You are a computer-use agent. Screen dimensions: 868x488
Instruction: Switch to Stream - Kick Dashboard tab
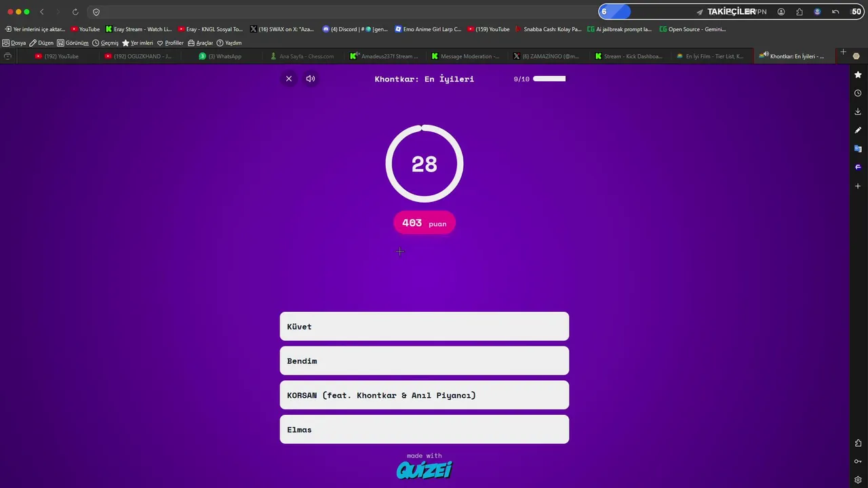pyautogui.click(x=629, y=56)
